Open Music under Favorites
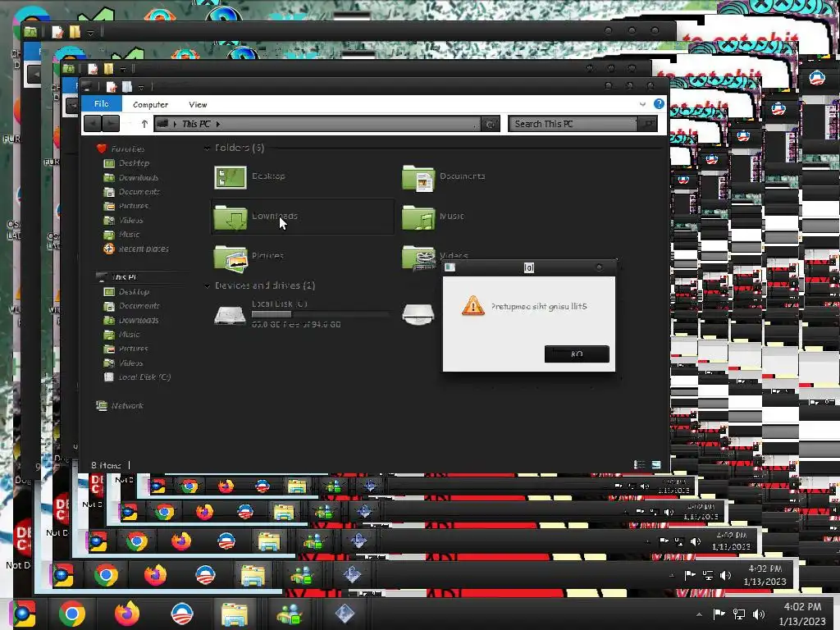The width and height of the screenshot is (840, 630). point(129,234)
